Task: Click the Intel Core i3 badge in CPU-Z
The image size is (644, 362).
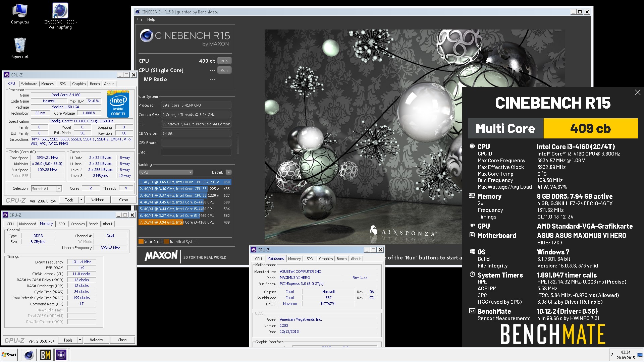Action: click(x=118, y=104)
